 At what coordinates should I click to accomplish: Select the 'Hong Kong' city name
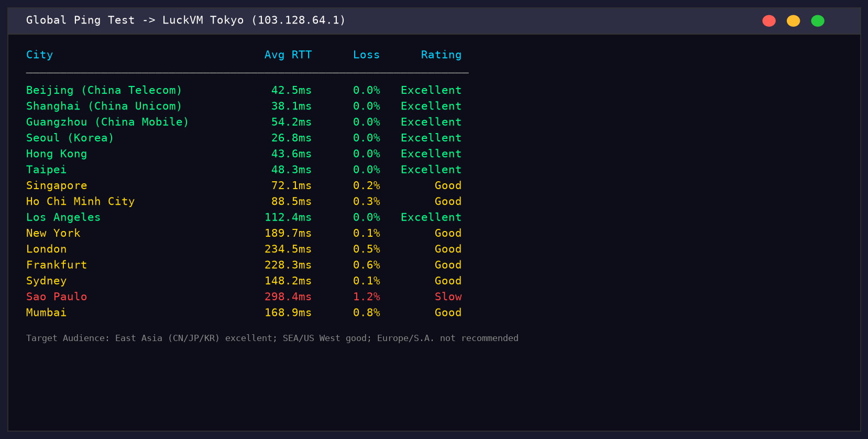(57, 153)
